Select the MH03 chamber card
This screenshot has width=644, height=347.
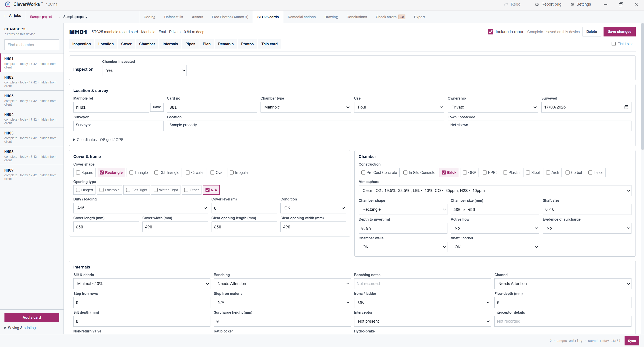pos(32,100)
